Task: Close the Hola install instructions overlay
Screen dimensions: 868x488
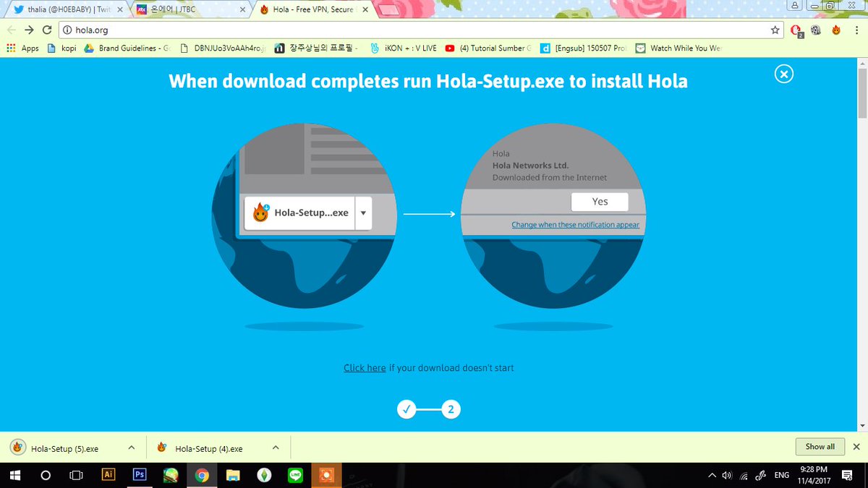Action: pos(784,74)
